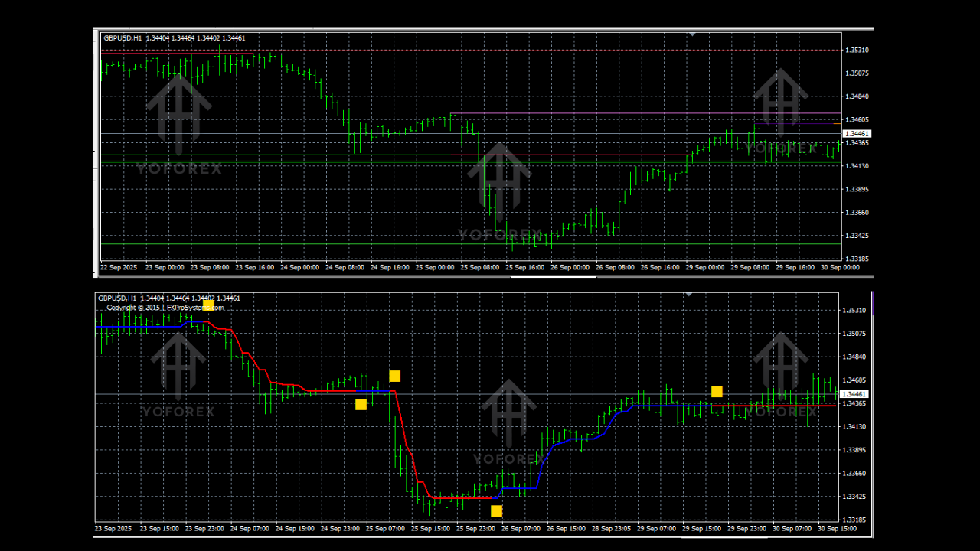
Task: Click the yellow signal square beside the copyright text
Action: coord(207,305)
